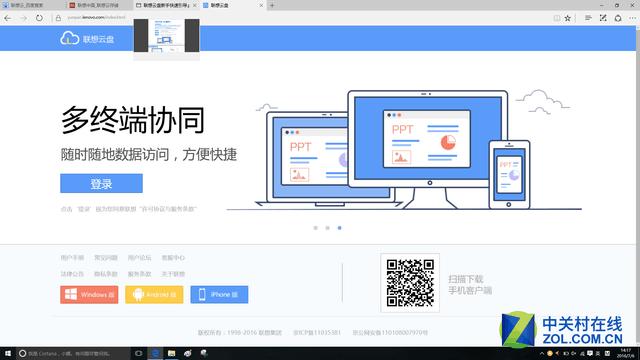Open the Hub favorites list icon
The width and height of the screenshot is (640, 360).
[x=588, y=18]
